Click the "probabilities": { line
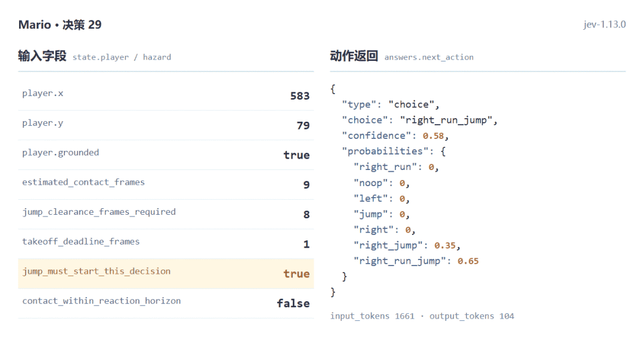 pyautogui.click(x=394, y=151)
